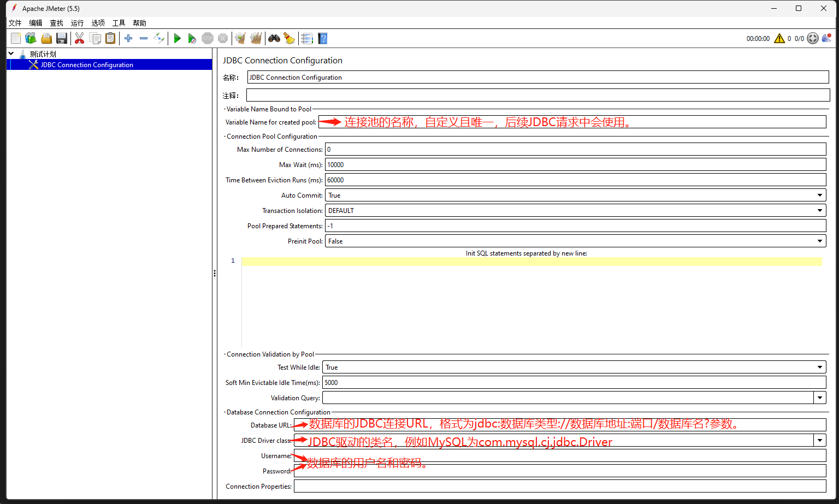Click the yellow warning triangle log icon
The height and width of the screenshot is (504, 839).
coord(779,38)
